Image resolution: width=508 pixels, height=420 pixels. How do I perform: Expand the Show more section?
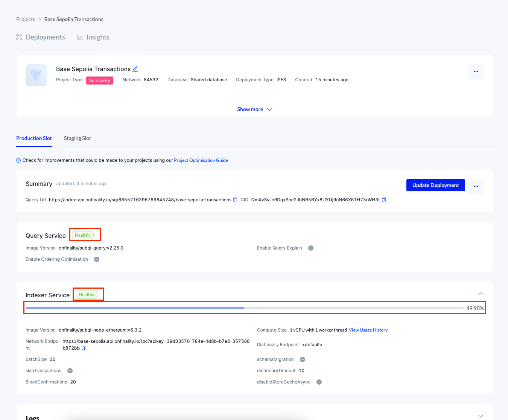(x=255, y=109)
